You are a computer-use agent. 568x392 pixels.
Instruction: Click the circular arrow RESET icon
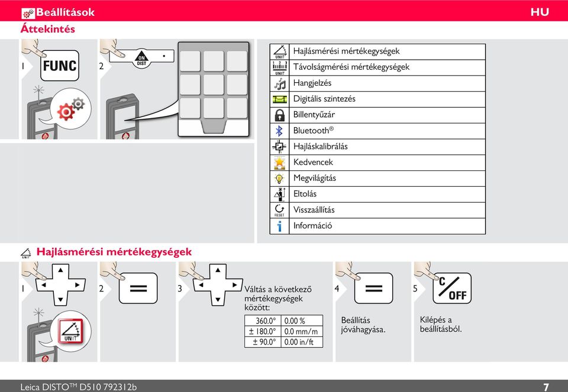[279, 210]
